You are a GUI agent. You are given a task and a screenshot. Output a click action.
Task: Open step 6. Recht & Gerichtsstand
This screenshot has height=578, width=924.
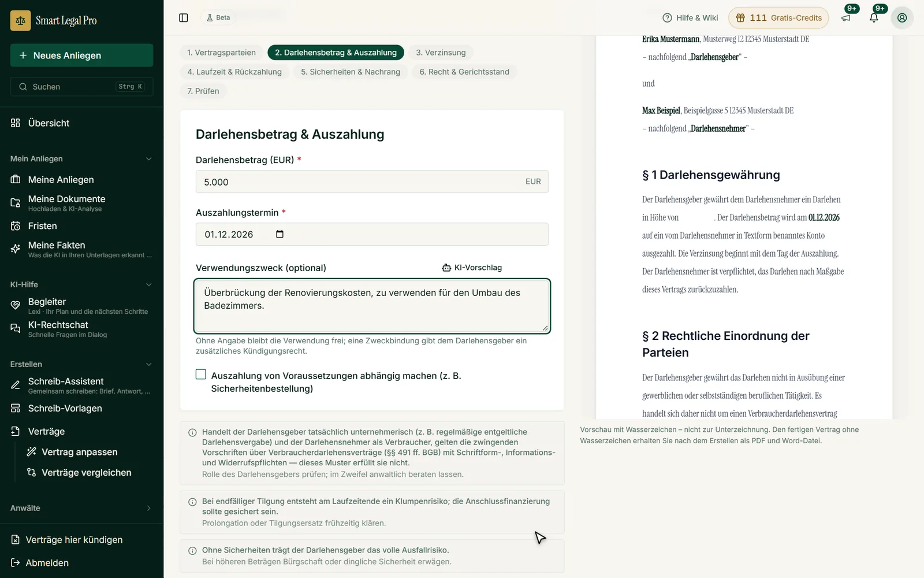pyautogui.click(x=464, y=72)
